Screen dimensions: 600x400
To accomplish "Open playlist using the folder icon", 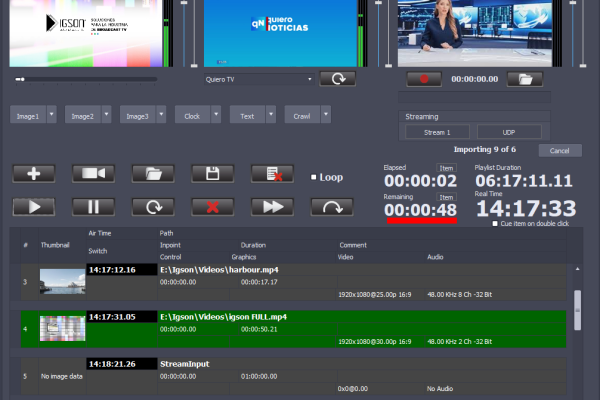I will point(153,173).
